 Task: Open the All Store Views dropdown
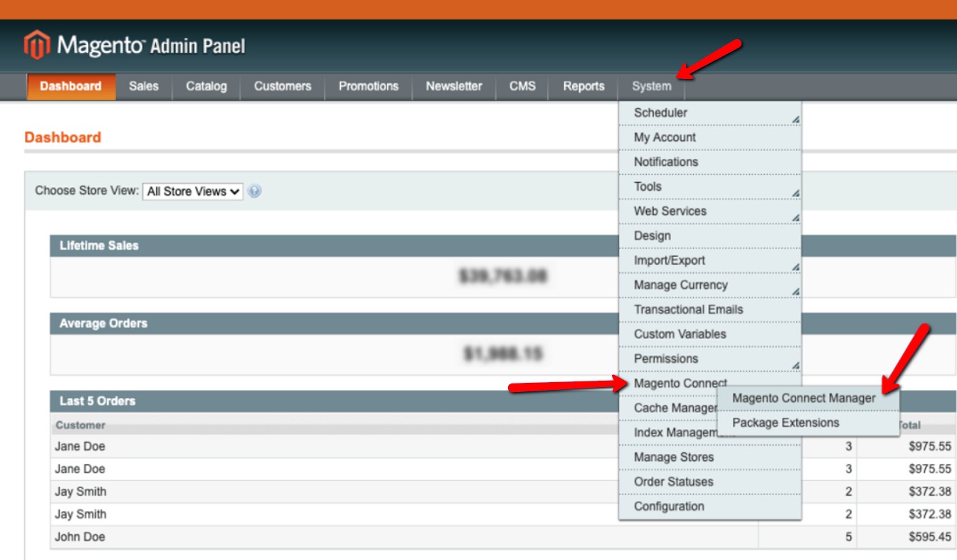pyautogui.click(x=193, y=191)
